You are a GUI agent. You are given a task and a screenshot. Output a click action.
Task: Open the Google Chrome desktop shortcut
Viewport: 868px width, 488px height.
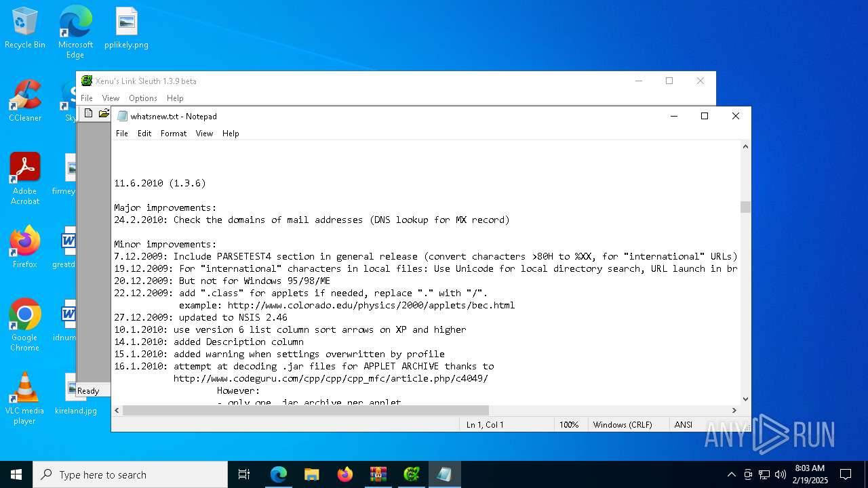click(25, 325)
